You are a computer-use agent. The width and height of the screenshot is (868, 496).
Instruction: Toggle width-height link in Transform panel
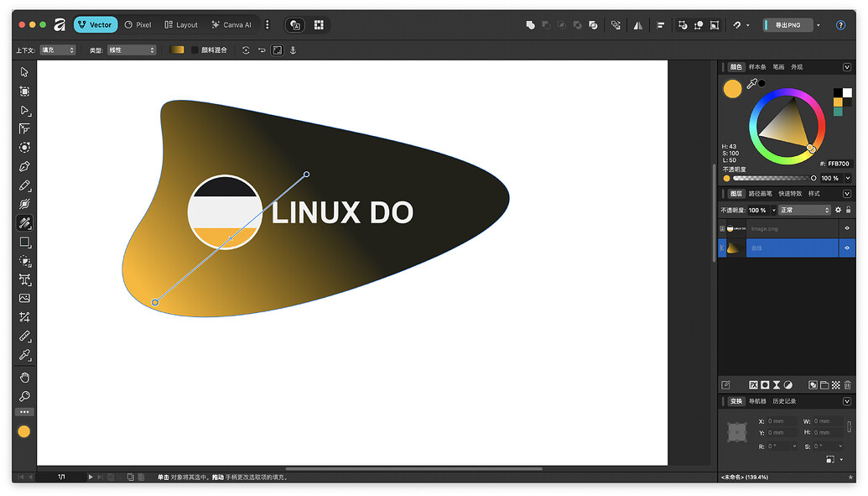(849, 426)
